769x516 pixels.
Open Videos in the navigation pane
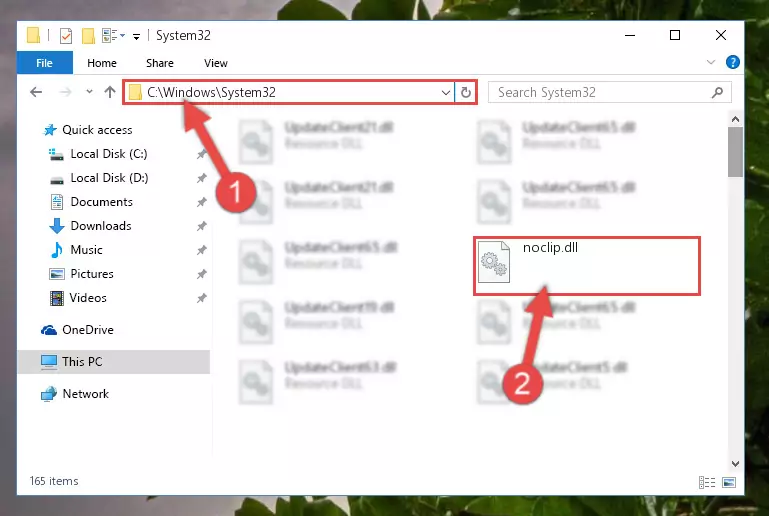point(88,298)
